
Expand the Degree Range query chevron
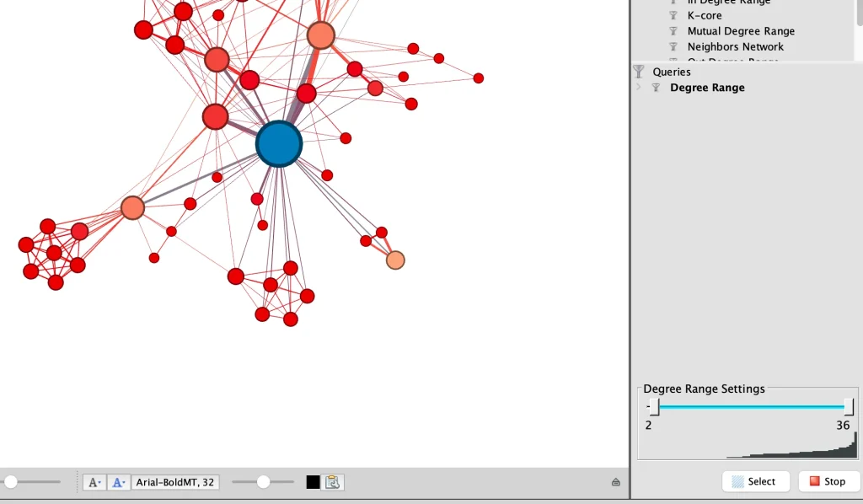point(640,87)
